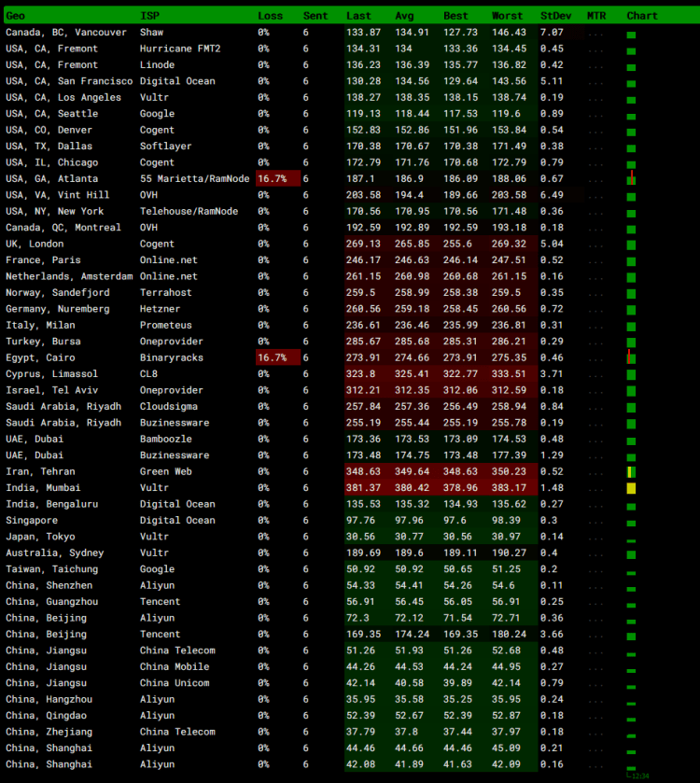Click Binaryracks ISP name

pos(172,357)
